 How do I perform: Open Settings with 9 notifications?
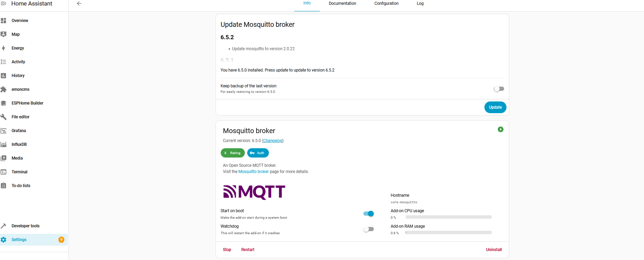pos(19,240)
